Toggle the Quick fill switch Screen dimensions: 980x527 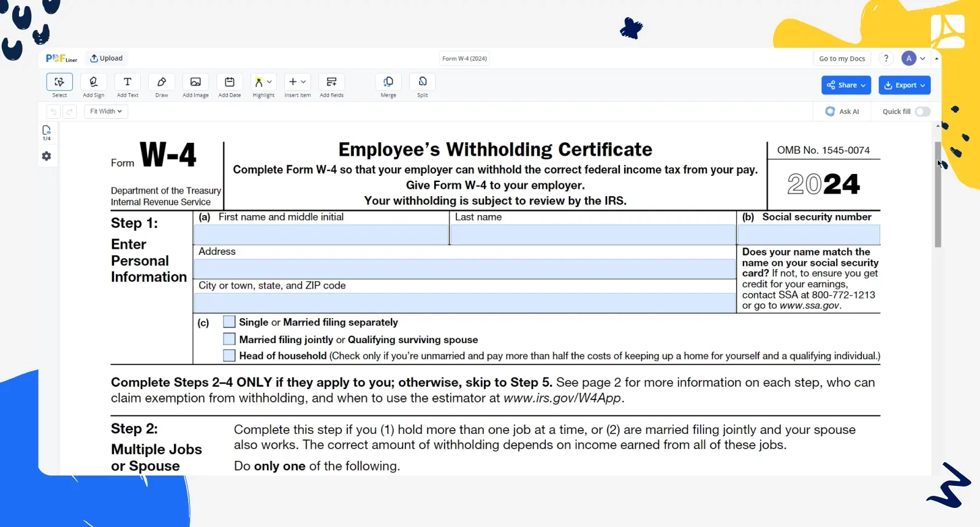(922, 112)
